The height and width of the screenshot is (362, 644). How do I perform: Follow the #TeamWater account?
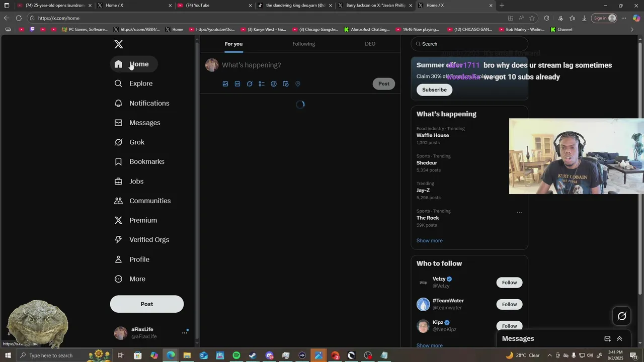click(509, 304)
